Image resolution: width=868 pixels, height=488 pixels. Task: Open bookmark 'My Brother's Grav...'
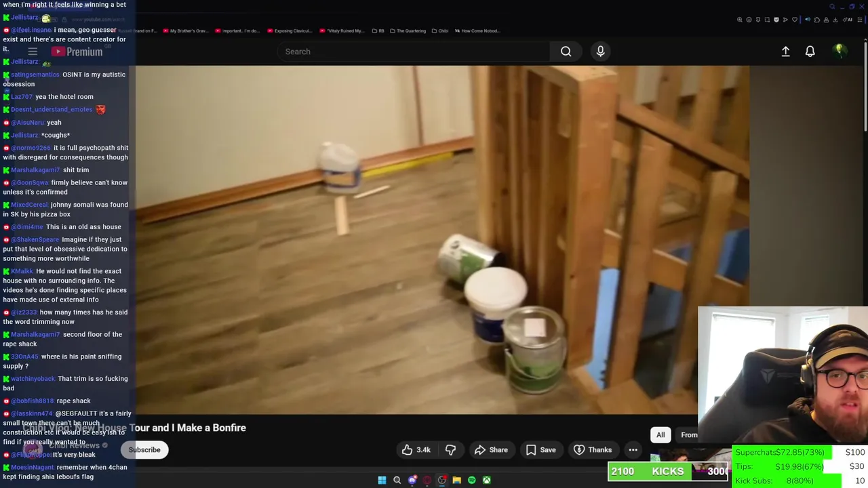point(186,30)
